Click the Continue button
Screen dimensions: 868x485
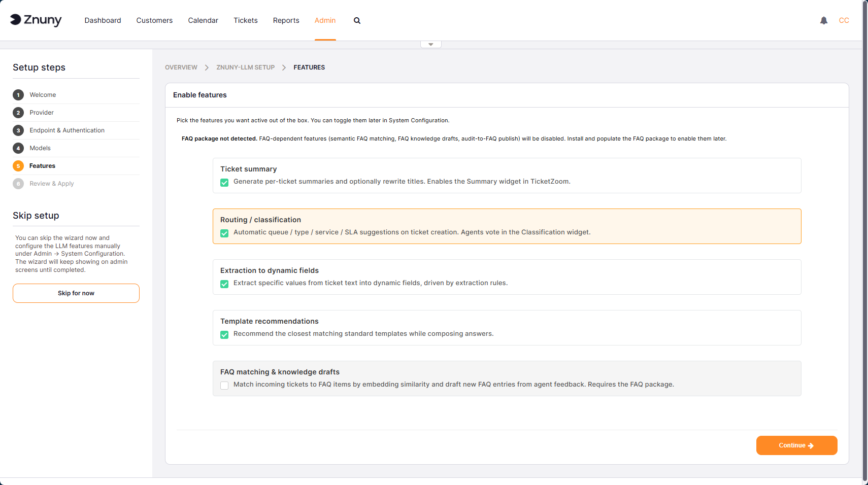pyautogui.click(x=797, y=445)
